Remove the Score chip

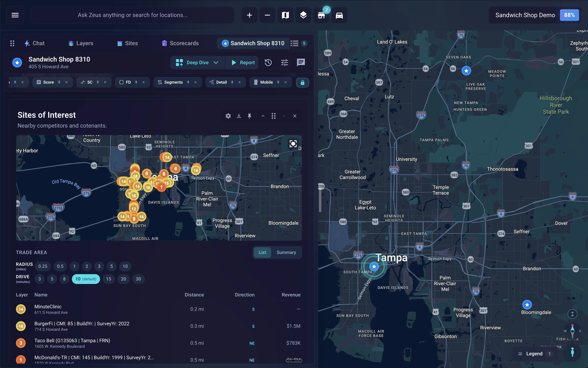(66, 82)
